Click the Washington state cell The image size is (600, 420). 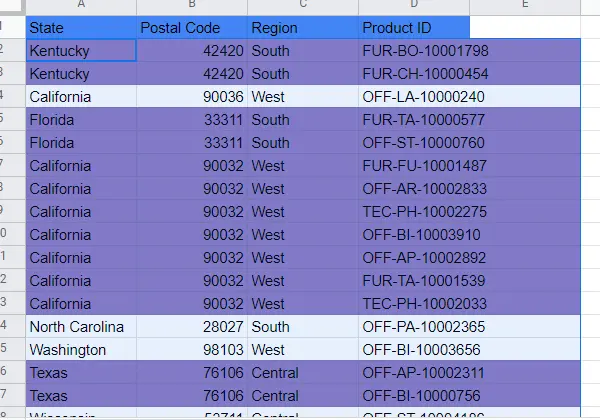pos(81,350)
